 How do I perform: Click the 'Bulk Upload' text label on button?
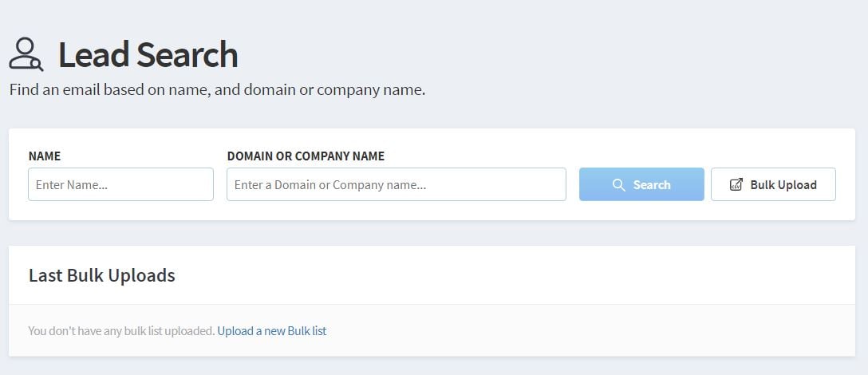point(783,185)
